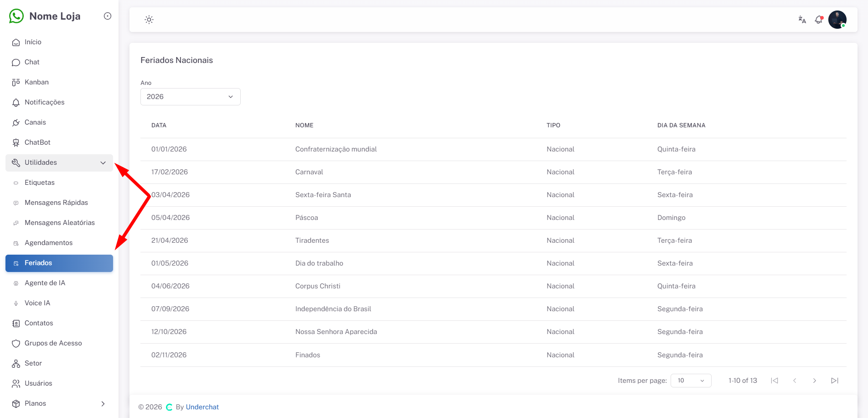
Task: Click the Planos box icon
Action: (x=16, y=404)
